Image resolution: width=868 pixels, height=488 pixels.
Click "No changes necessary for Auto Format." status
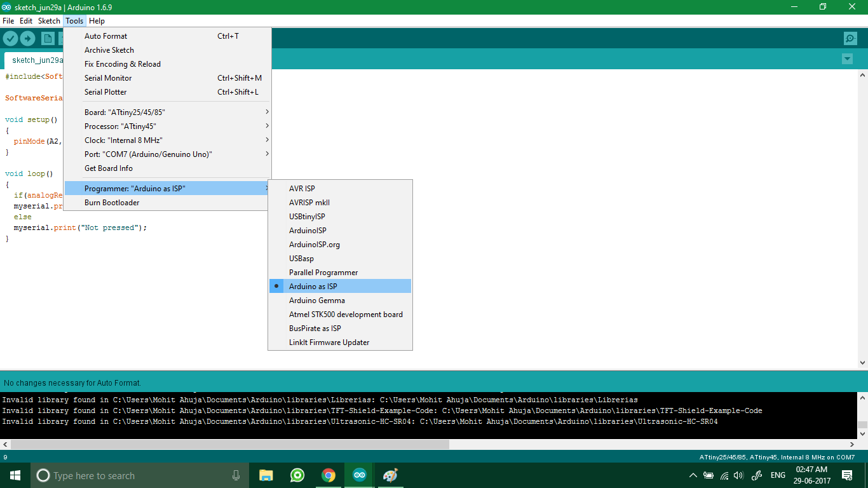pyautogui.click(x=72, y=383)
